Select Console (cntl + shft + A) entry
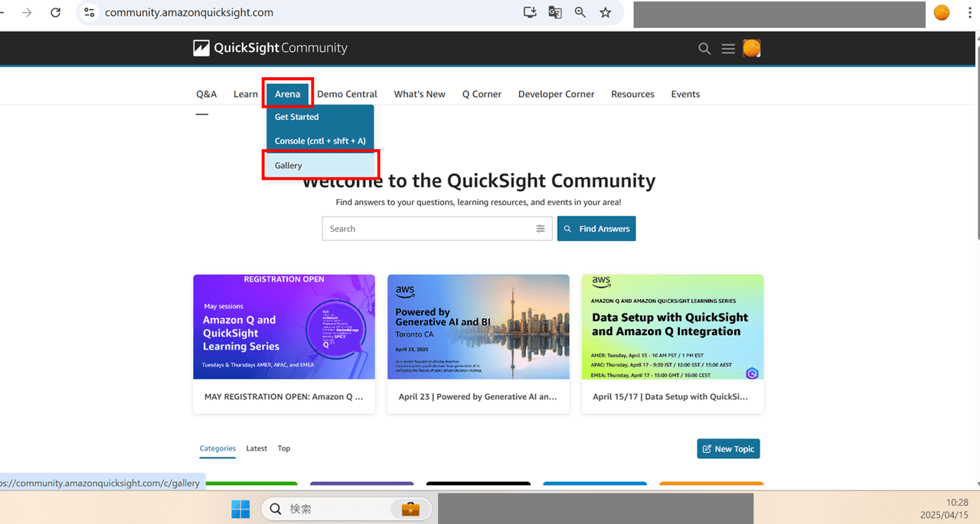Screen dimensions: 980x524 [x=320, y=142]
